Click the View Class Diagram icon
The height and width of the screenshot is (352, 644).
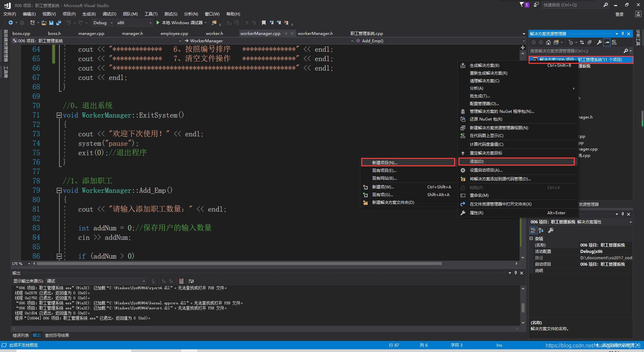tap(614, 42)
